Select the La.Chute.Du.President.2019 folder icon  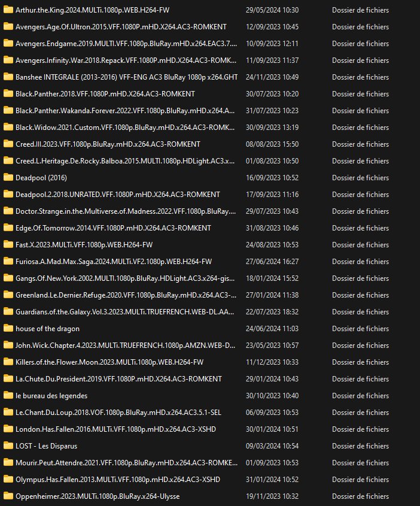click(x=8, y=379)
